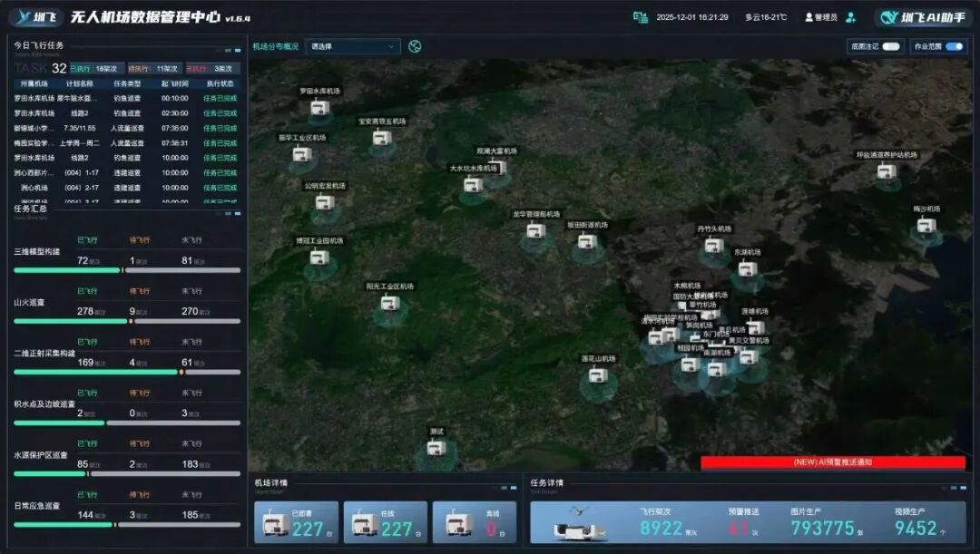Click the 莲花山机场 map marker

tap(597, 374)
